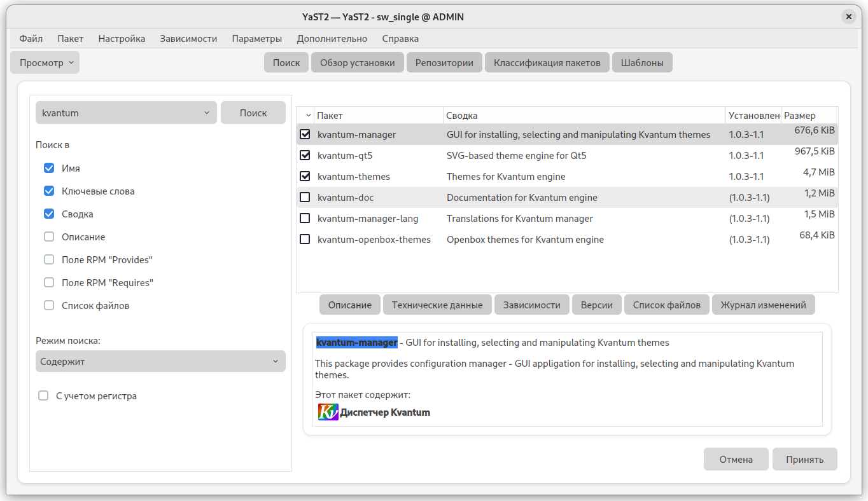The width and height of the screenshot is (868, 501).
Task: Click the summary "Documentation for Kvantum engine"
Action: [522, 198]
